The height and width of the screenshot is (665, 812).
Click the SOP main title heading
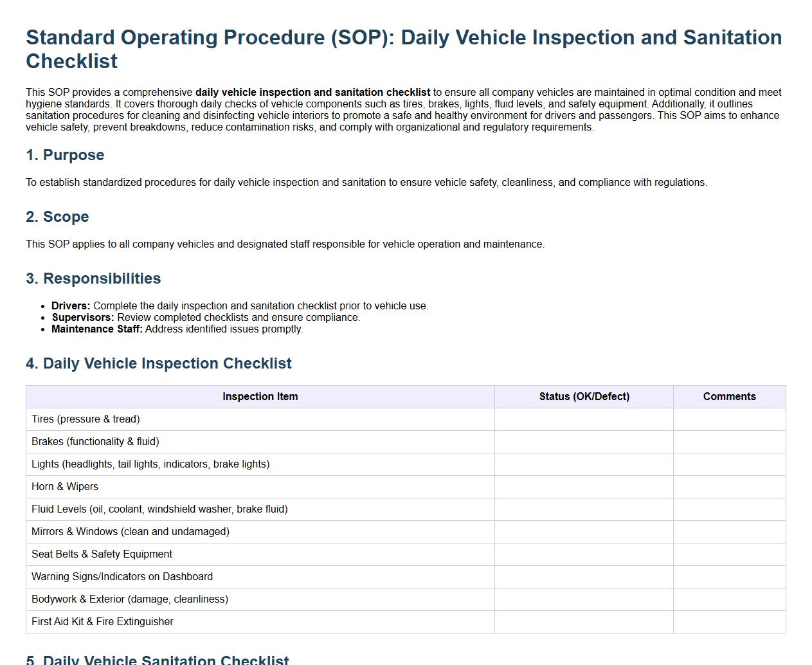click(404, 49)
